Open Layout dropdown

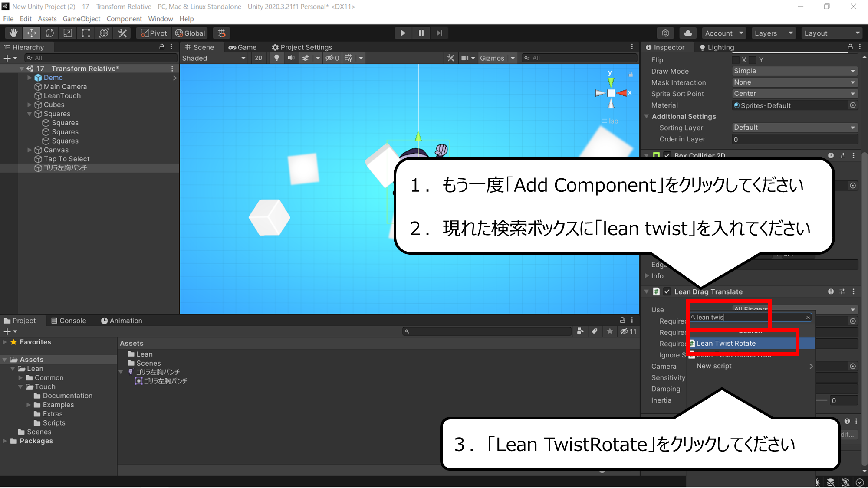[x=832, y=33]
